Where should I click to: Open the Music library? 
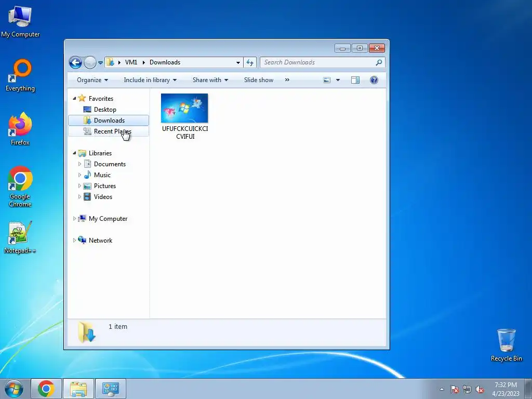point(102,175)
